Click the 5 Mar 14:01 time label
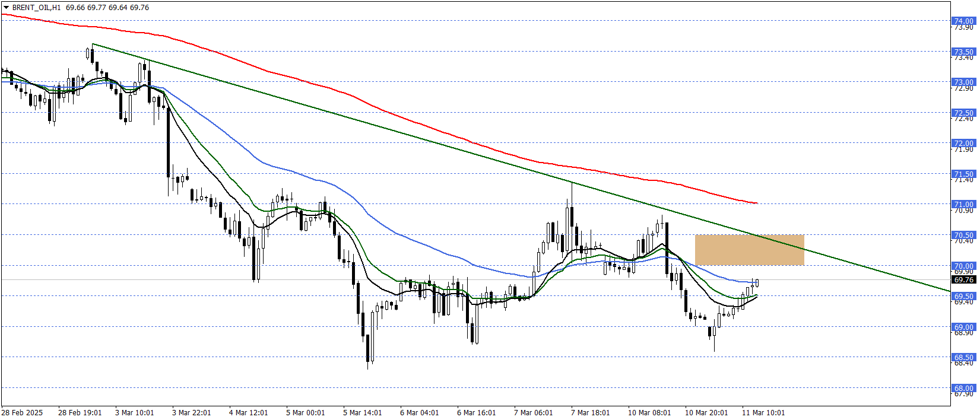This screenshot has height=420, width=980. point(363,412)
